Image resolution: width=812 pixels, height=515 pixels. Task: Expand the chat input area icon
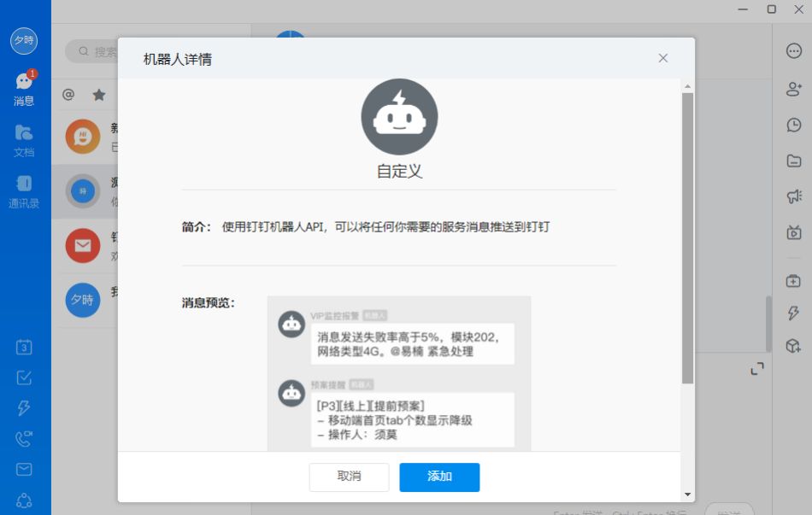[x=757, y=368]
